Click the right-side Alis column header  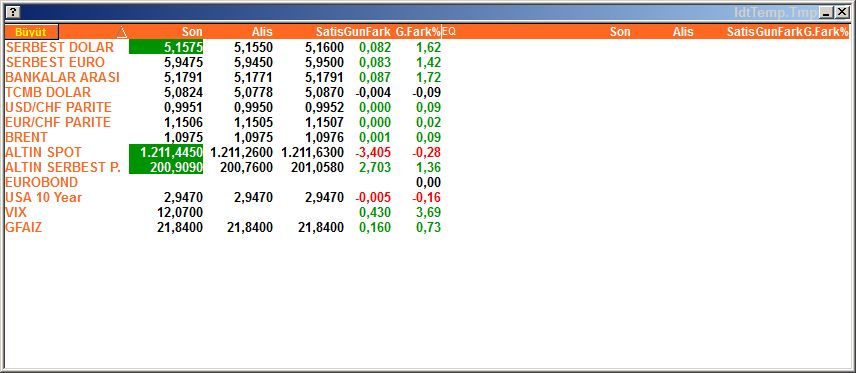coord(683,32)
